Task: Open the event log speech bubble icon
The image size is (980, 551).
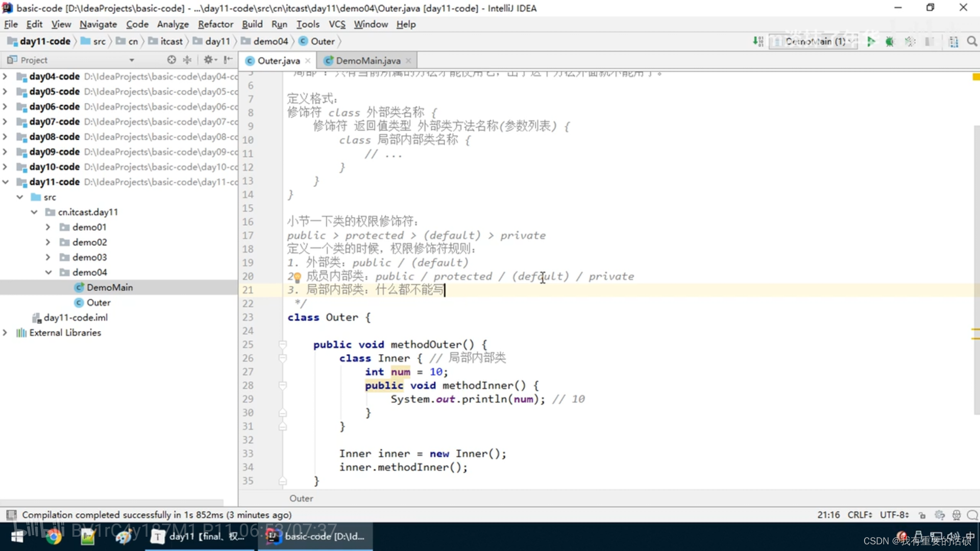Action: (x=972, y=515)
